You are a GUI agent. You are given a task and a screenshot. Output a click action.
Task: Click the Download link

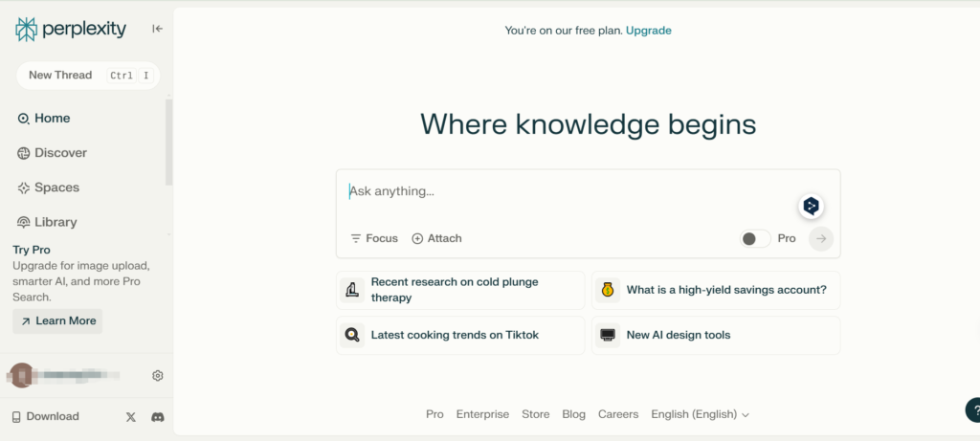tap(46, 417)
